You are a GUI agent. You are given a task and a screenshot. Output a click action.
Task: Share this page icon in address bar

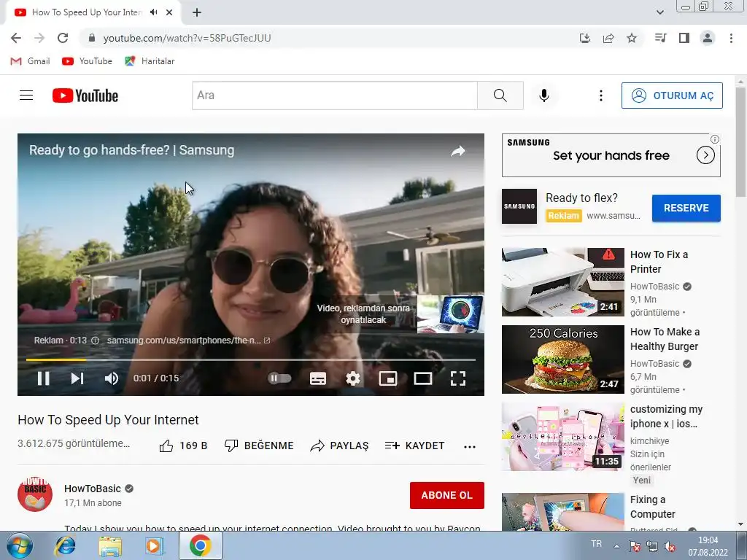(608, 38)
